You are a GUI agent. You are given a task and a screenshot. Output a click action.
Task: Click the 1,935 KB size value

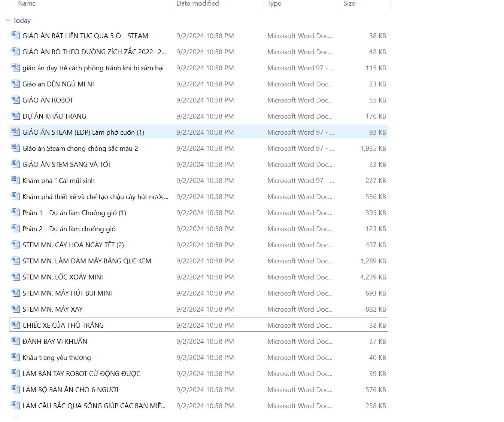tap(373, 149)
